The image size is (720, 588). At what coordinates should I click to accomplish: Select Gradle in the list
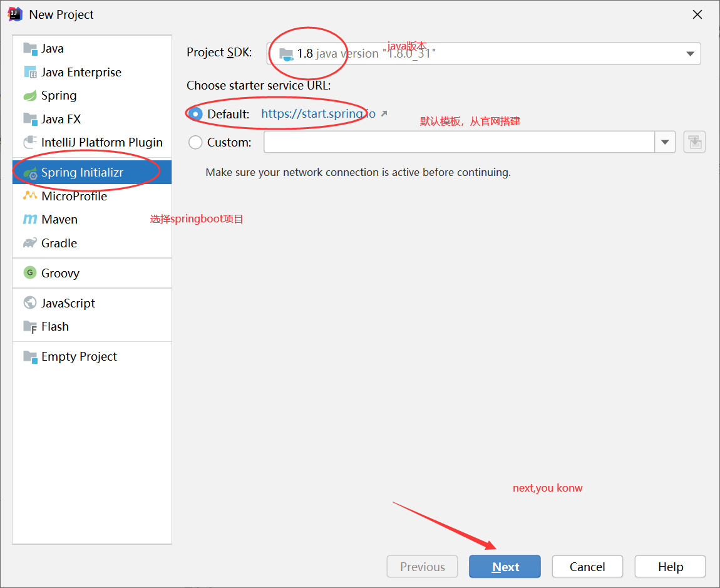tap(92, 243)
